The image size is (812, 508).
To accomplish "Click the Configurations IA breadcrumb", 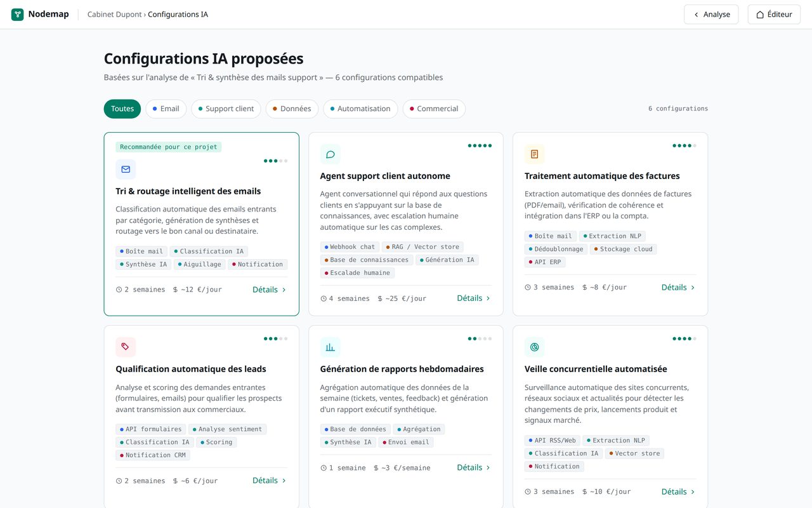I will [178, 15].
